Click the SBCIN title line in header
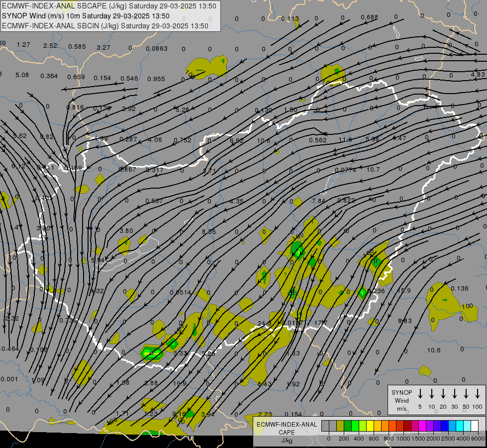Screen dimensions: 487x448 coord(105,26)
